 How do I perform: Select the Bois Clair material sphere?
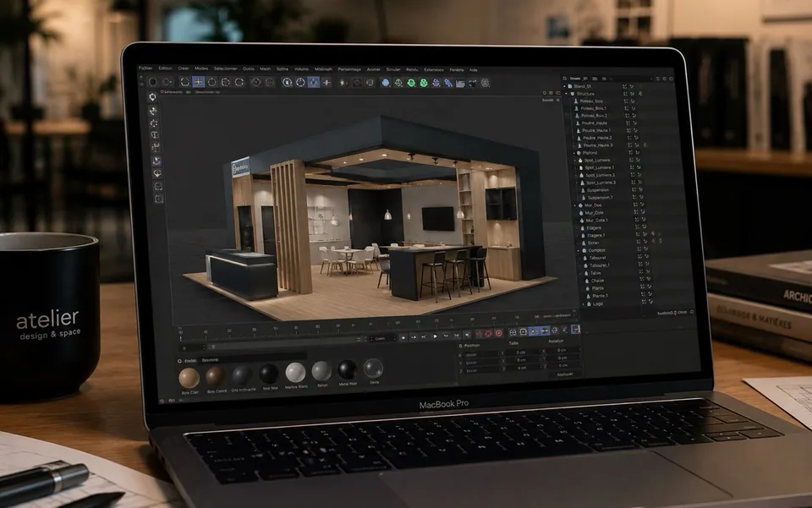coord(189,378)
